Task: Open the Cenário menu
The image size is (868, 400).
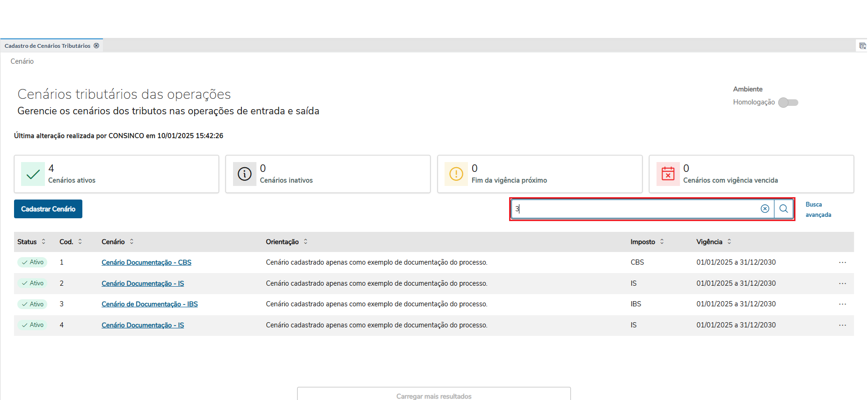Action: click(x=22, y=61)
